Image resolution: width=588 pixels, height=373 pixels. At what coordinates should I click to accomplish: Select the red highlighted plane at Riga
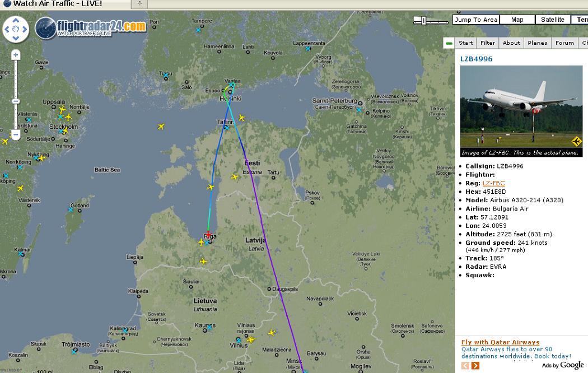208,235
